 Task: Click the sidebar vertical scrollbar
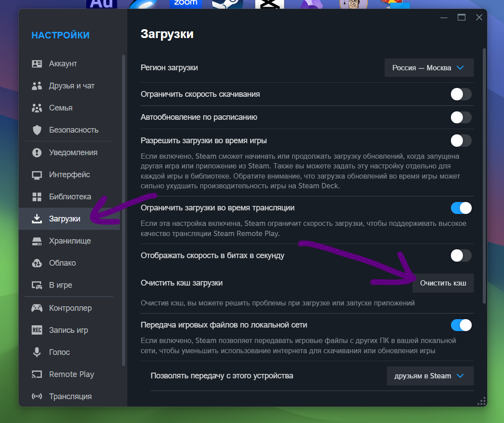[123, 210]
